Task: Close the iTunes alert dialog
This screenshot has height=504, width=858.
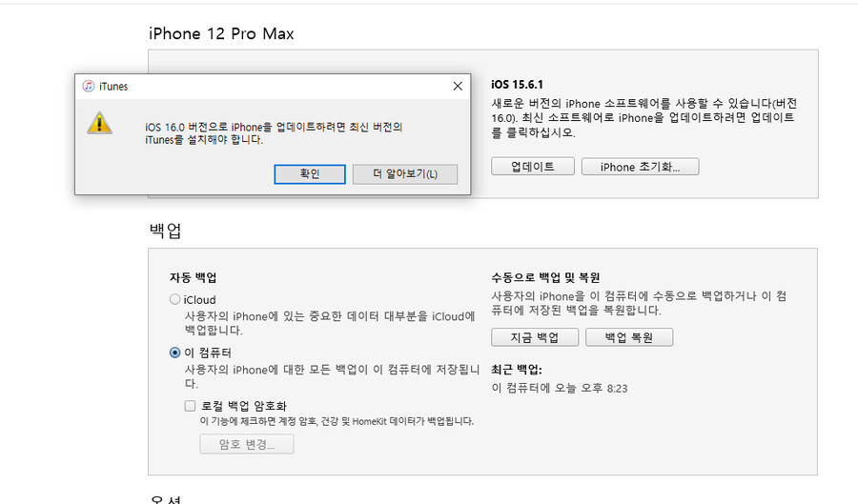Action: click(x=458, y=87)
